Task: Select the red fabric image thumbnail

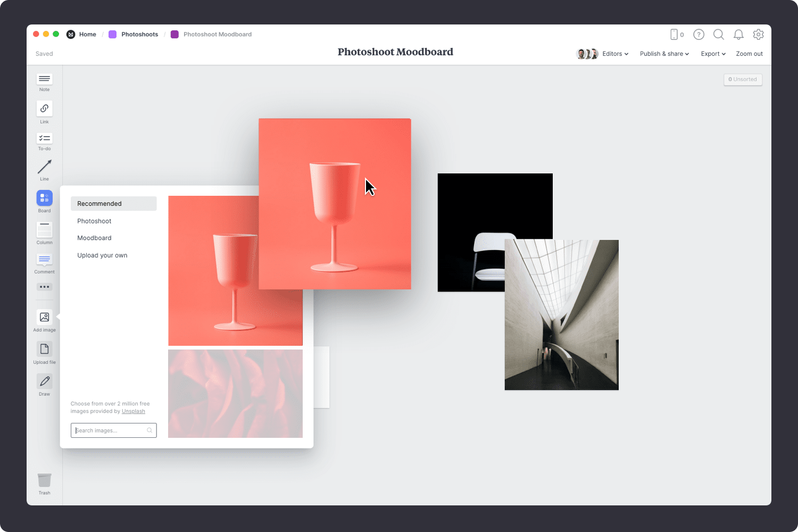Action: 235,394
